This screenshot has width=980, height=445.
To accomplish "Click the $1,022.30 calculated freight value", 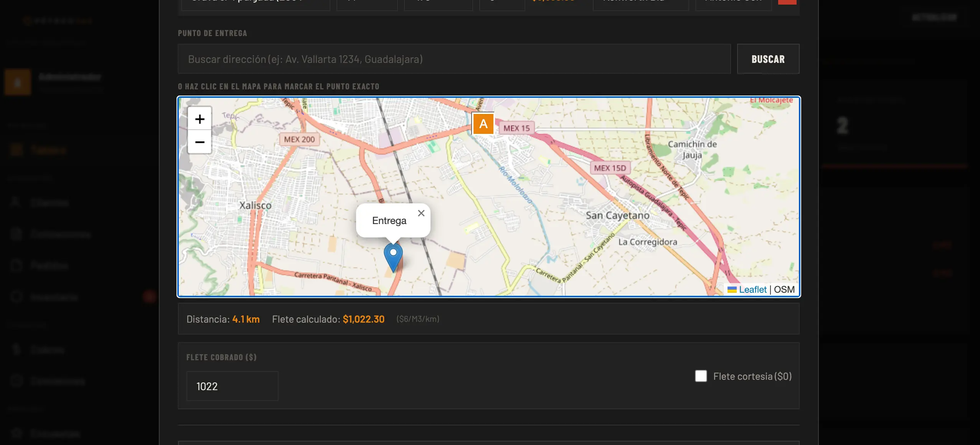I will [363, 319].
